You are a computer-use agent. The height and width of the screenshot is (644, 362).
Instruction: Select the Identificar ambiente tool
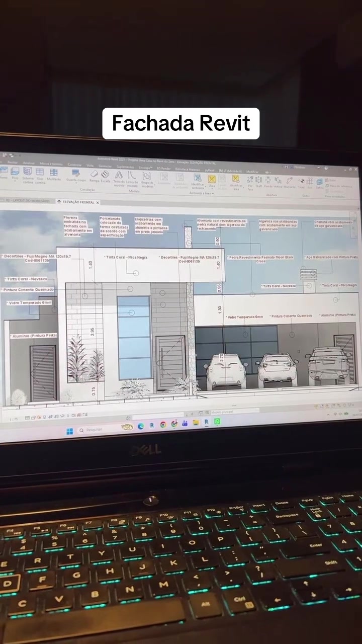(x=198, y=181)
